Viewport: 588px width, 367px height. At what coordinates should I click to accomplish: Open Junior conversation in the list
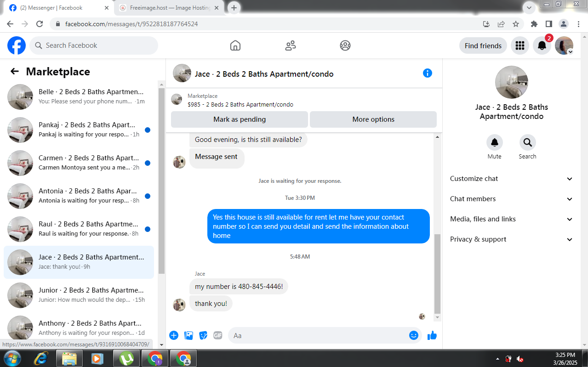tap(79, 295)
